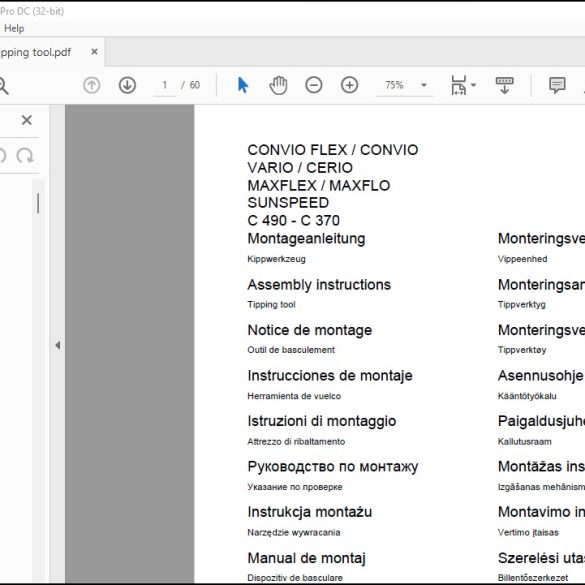
Task: Open the 75% zoom level dropdown
Action: click(x=405, y=85)
